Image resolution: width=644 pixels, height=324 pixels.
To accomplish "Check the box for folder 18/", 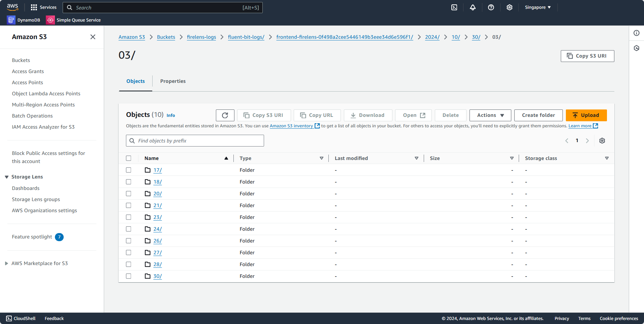I will click(x=128, y=182).
